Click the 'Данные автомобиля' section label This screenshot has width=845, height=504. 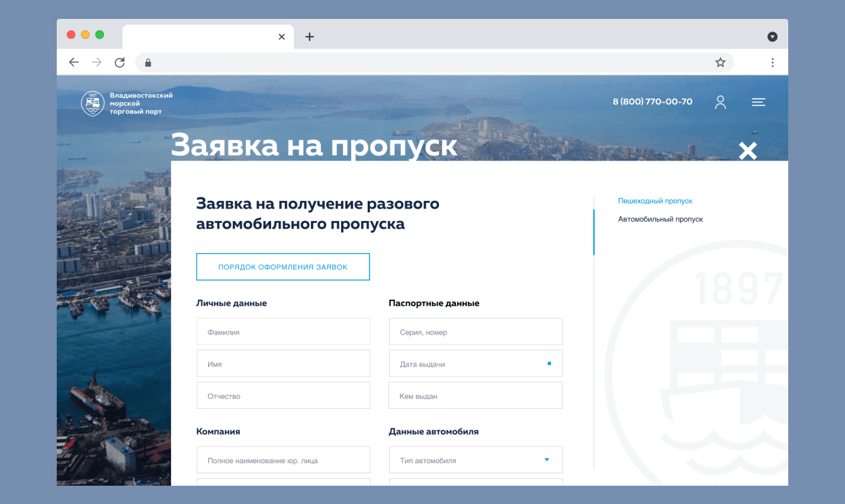(x=434, y=432)
